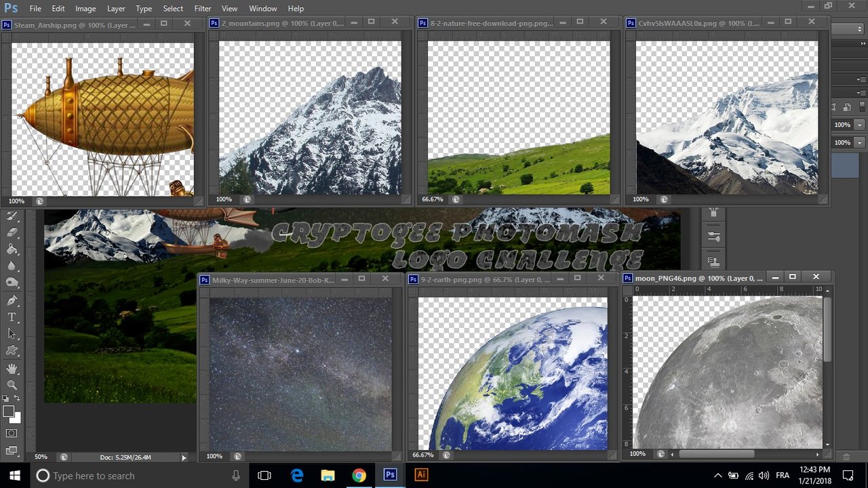Select the History Brush tool
Viewport: 868px width, 488px height.
(x=12, y=216)
